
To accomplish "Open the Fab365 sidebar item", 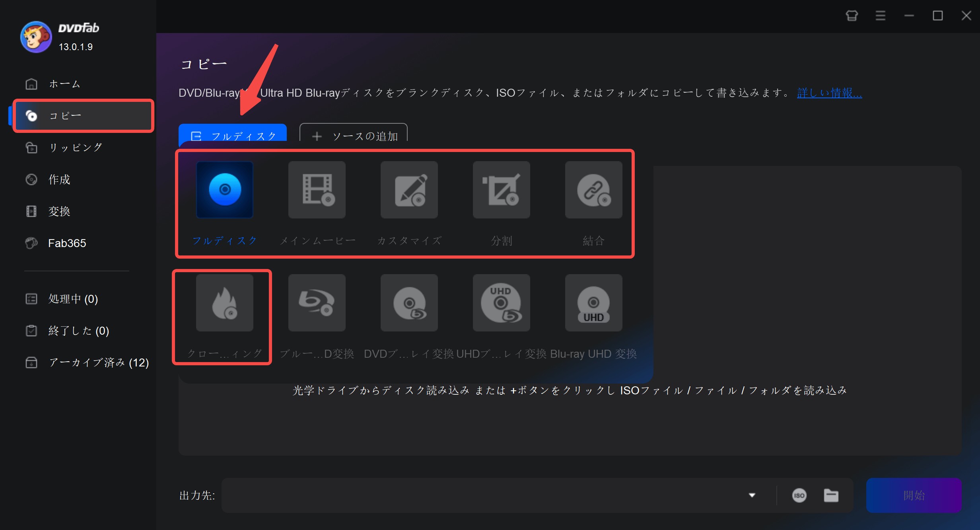I will click(x=67, y=243).
